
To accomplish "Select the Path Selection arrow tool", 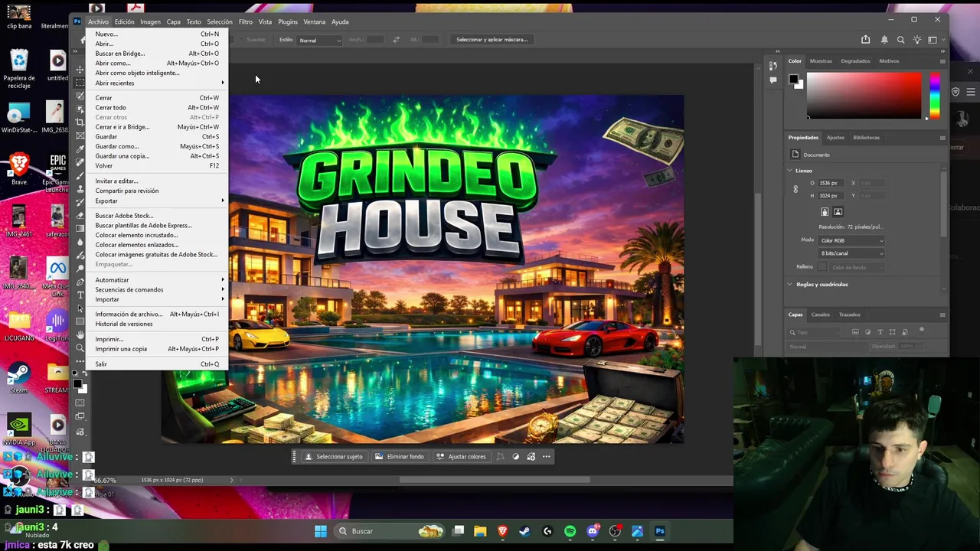I will coord(80,308).
